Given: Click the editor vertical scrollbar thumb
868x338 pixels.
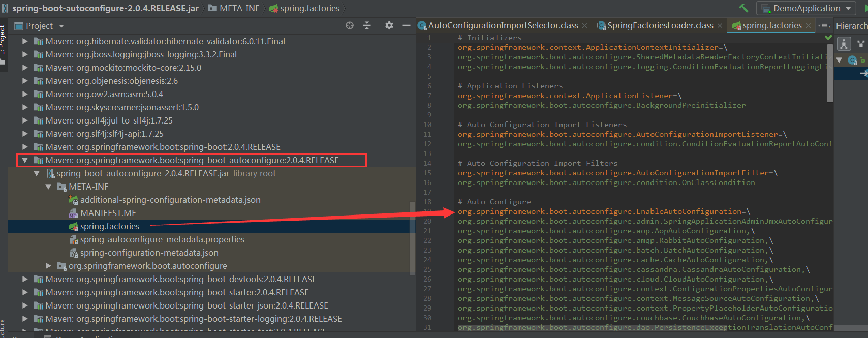Looking at the screenshot, I should [x=830, y=71].
